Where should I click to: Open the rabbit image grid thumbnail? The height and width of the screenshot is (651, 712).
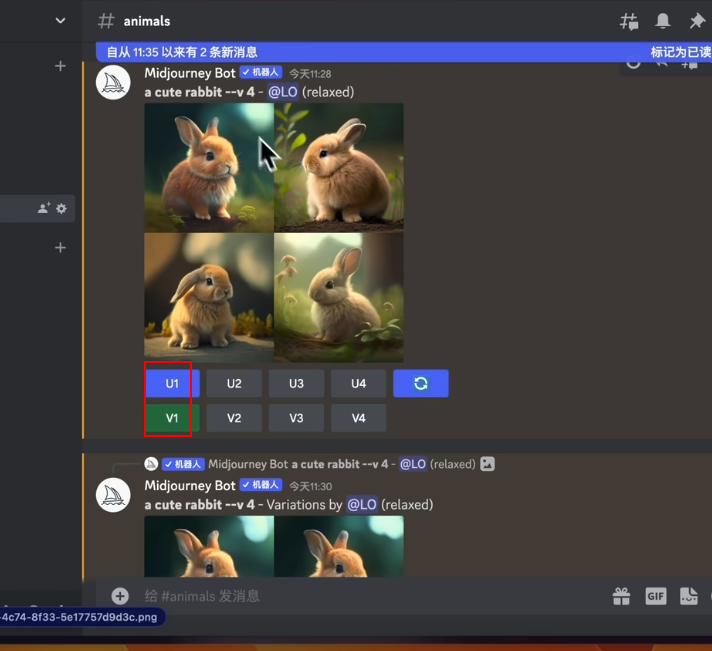click(274, 232)
